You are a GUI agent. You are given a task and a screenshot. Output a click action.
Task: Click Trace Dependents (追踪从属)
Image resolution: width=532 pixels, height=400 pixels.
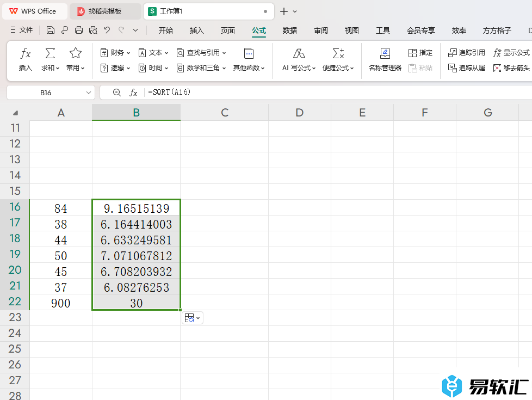[467, 68]
